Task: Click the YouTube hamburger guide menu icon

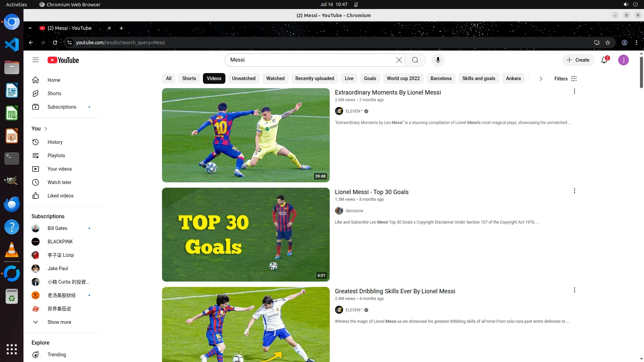Action: point(36,60)
